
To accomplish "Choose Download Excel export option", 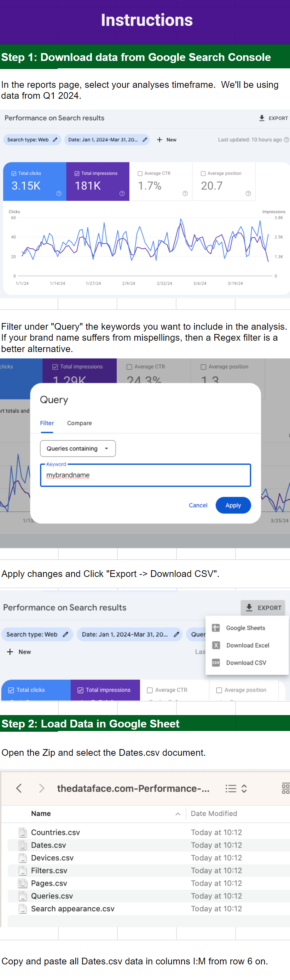I will click(247, 645).
